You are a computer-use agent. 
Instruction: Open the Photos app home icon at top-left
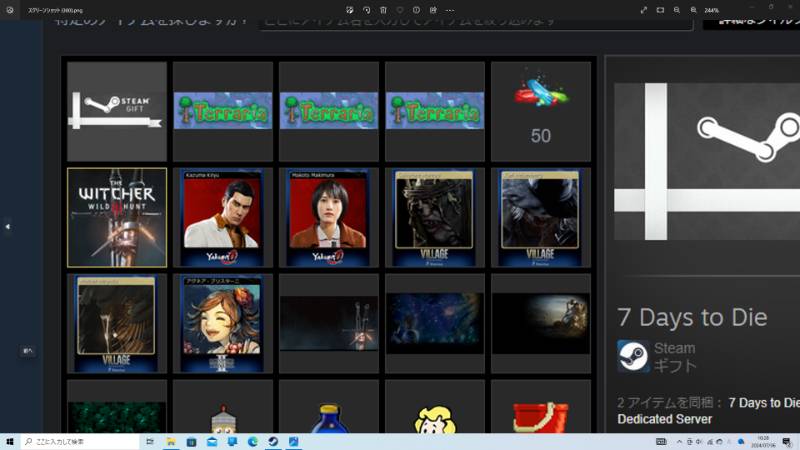coord(10,10)
